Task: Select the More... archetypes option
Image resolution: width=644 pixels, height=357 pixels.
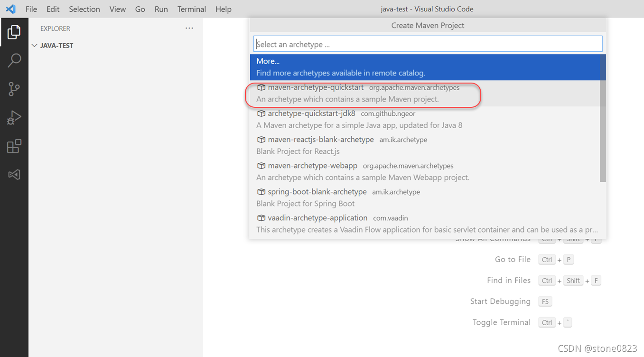Action: (425, 67)
